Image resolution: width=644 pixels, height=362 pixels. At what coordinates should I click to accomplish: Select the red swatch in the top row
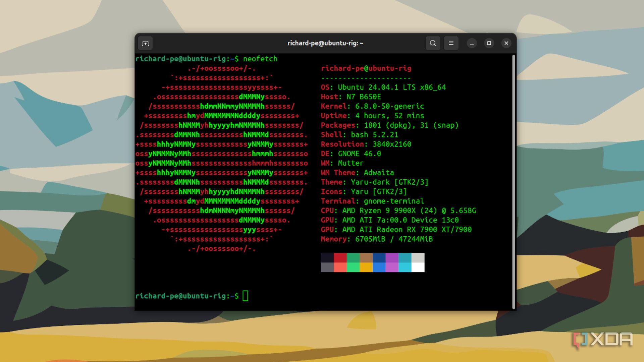pos(340,258)
